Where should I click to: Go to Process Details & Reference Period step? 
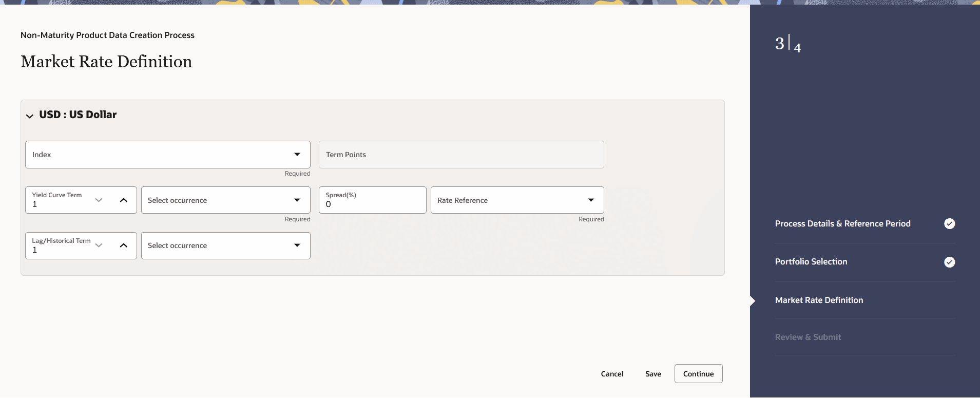tap(843, 224)
